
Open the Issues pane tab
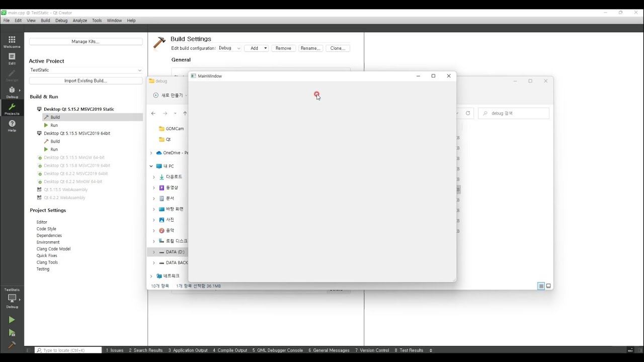(x=115, y=350)
